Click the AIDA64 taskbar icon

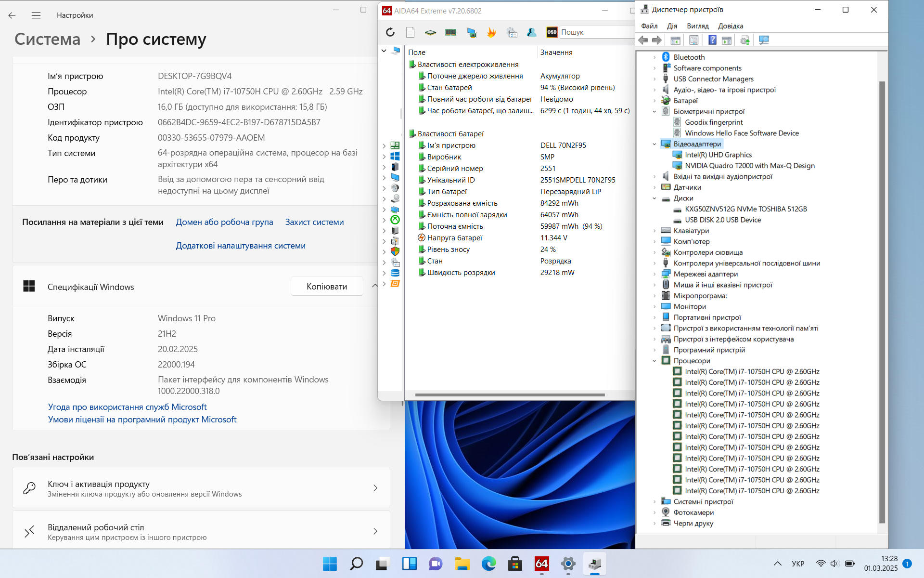[541, 564]
